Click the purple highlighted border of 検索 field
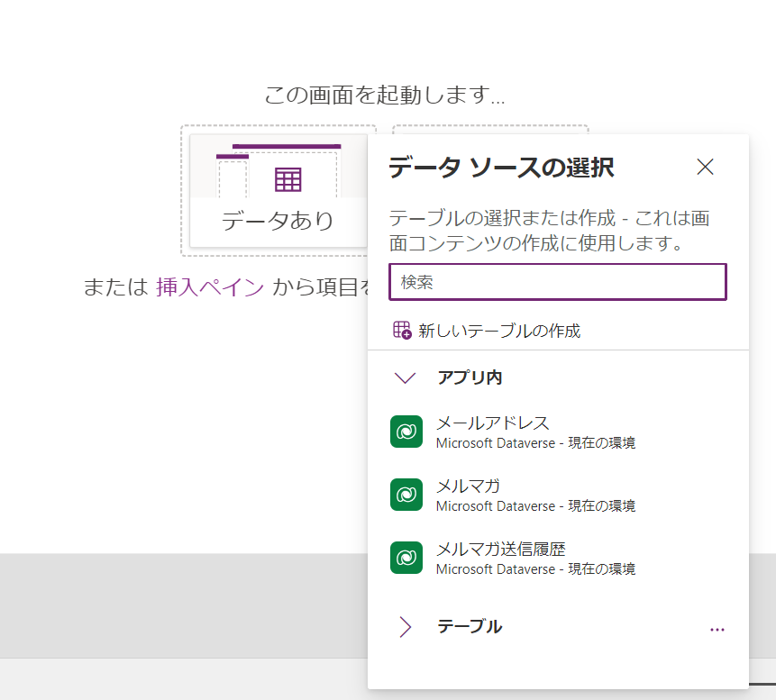The width and height of the screenshot is (776, 700). [x=557, y=266]
